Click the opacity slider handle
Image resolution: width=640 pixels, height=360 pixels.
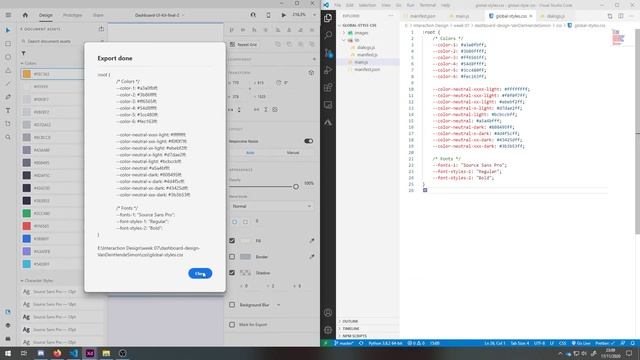296,187
